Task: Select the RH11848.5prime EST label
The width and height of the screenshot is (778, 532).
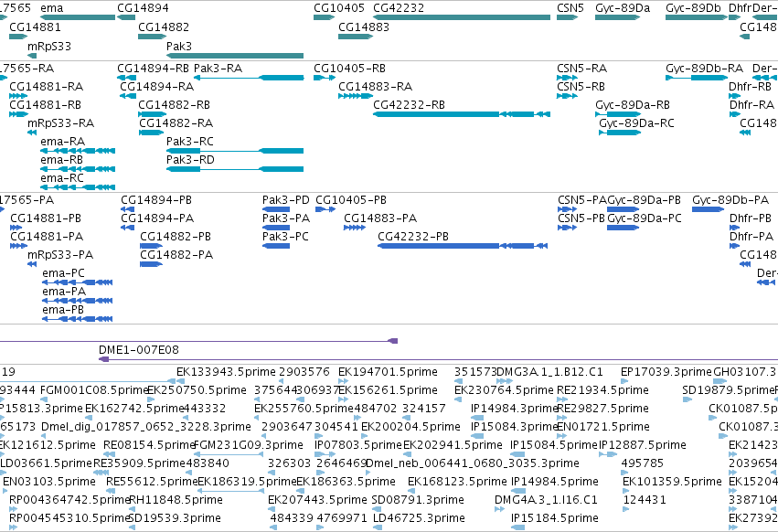Action: coord(176,499)
